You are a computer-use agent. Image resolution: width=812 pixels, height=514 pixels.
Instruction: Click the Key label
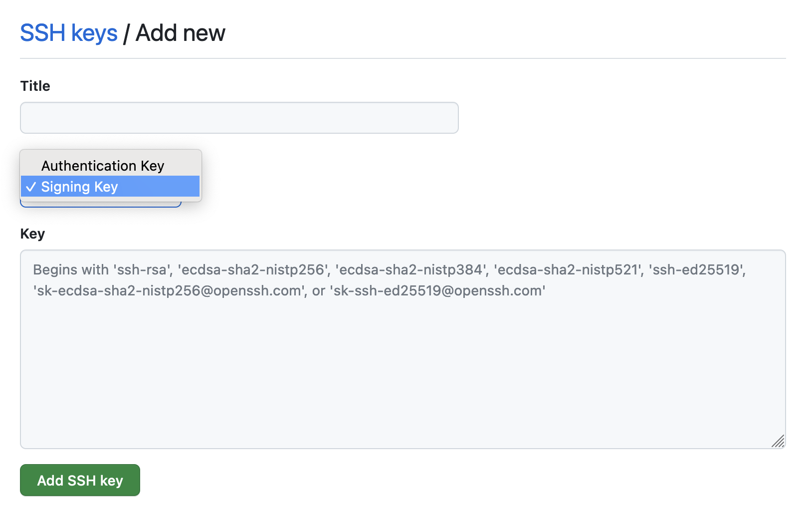tap(32, 234)
